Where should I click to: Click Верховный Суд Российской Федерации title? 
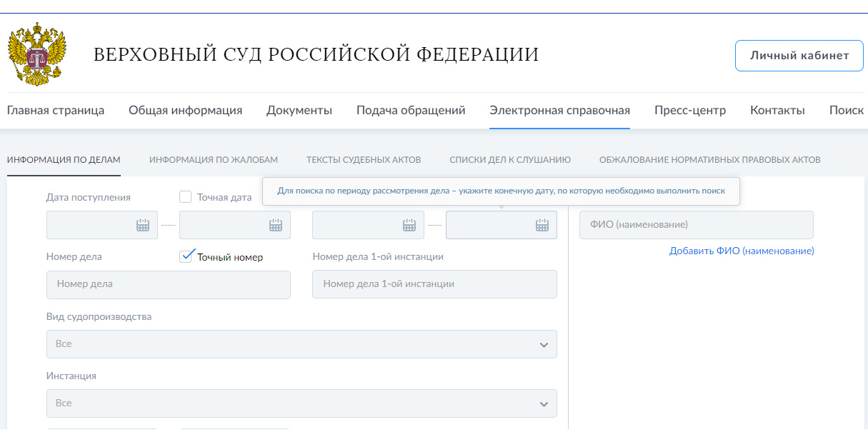coord(316,54)
